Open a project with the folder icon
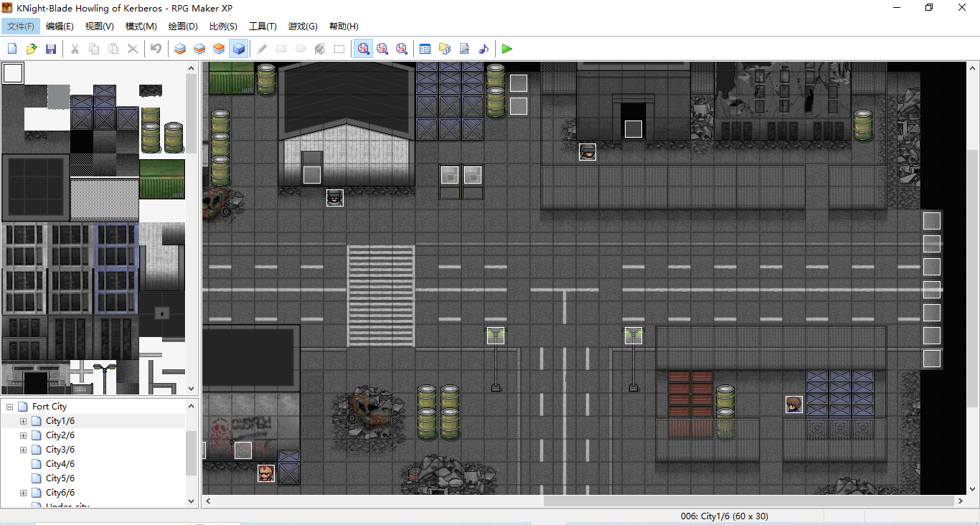The width and height of the screenshot is (980, 525). [x=32, y=49]
